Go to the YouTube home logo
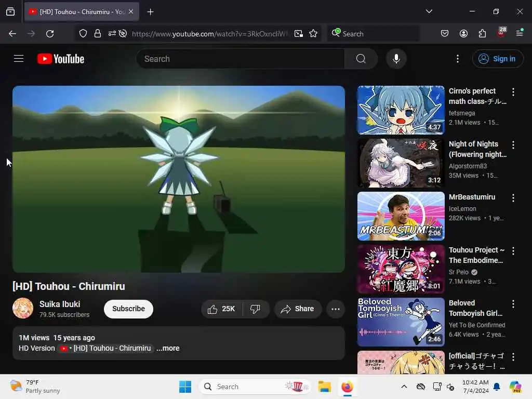Image resolution: width=532 pixels, height=399 pixels. pyautogui.click(x=61, y=59)
